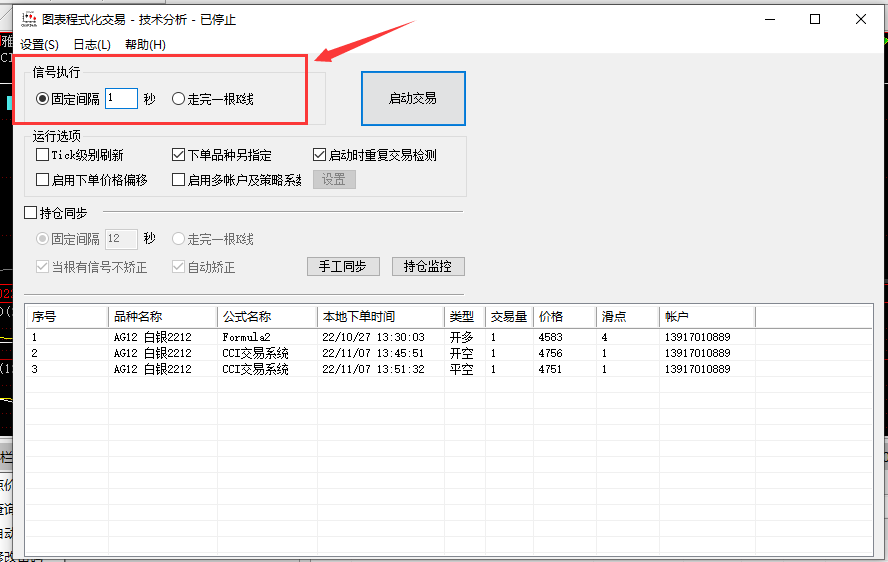888x562 pixels.
Task: Select 固定间隔 radio under 信号执行
Action: [42, 99]
